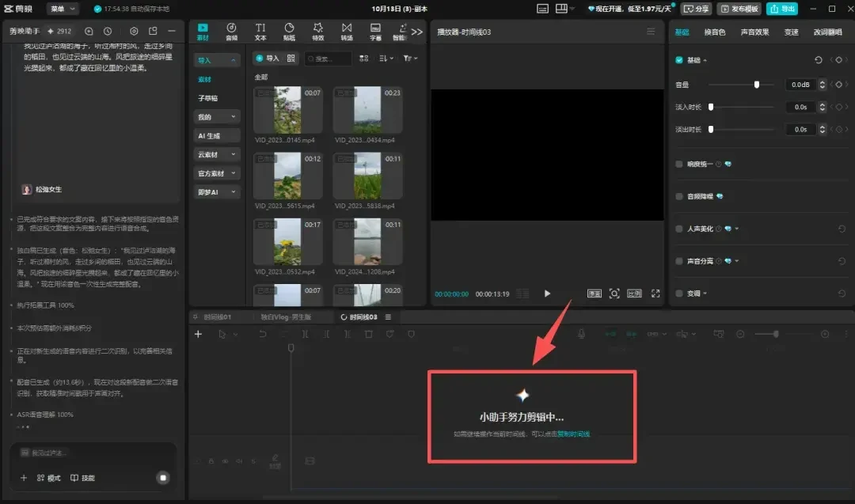The width and height of the screenshot is (855, 504).
Task: Expand the 云素材 sidebar section
Action: (x=216, y=155)
